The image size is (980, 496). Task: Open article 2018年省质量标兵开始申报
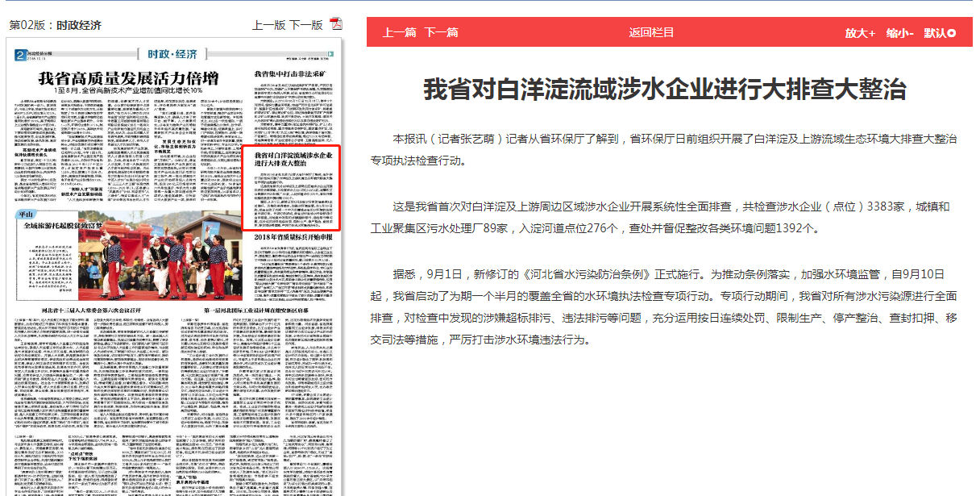click(x=293, y=237)
